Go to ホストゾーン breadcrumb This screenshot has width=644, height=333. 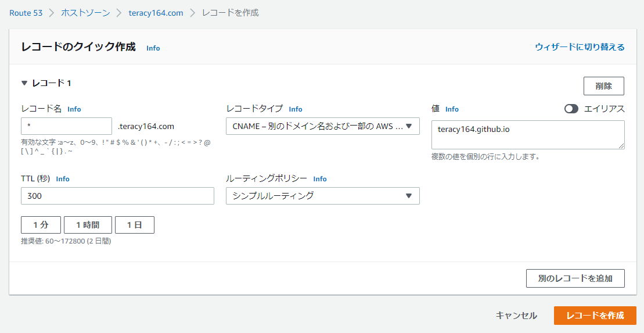click(x=85, y=13)
